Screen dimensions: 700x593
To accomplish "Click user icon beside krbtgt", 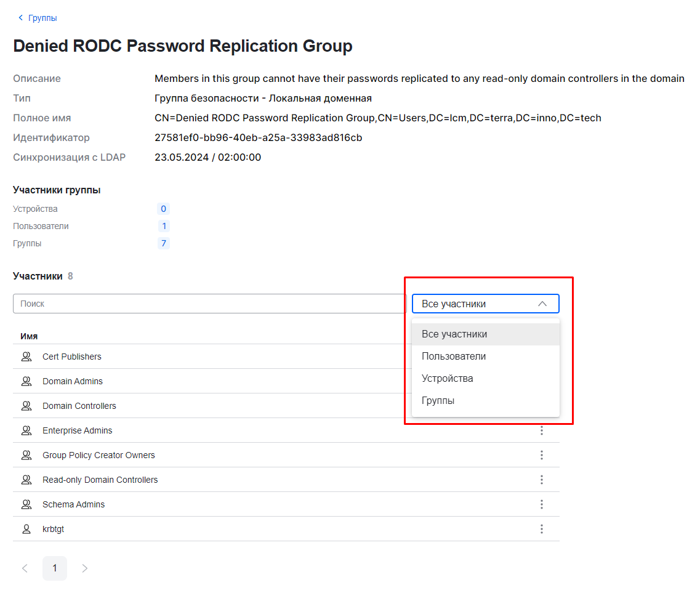I will (x=26, y=529).
